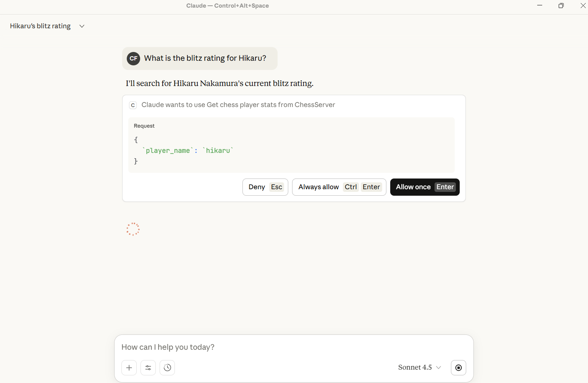This screenshot has height=383, width=588.
Task: Click the Enter badge on Allow once
Action: (445, 187)
